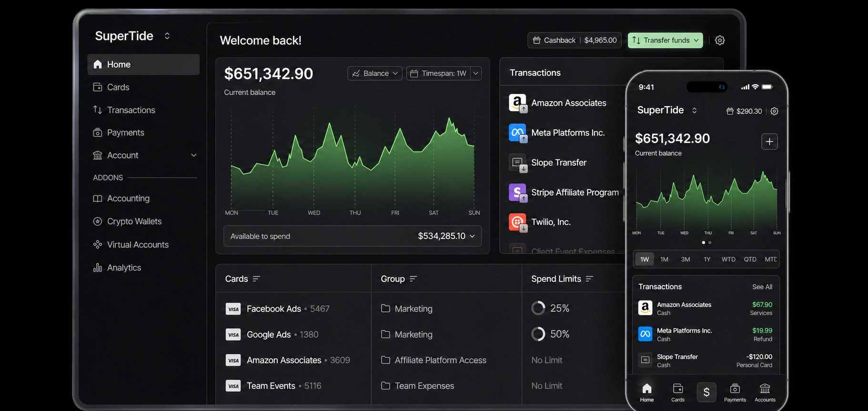Select the 1M timespan tab on phone
This screenshot has width=868, height=411.
(x=665, y=259)
